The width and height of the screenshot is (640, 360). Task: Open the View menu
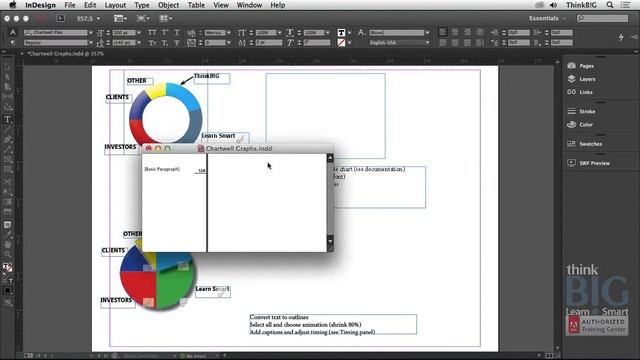coord(221,5)
